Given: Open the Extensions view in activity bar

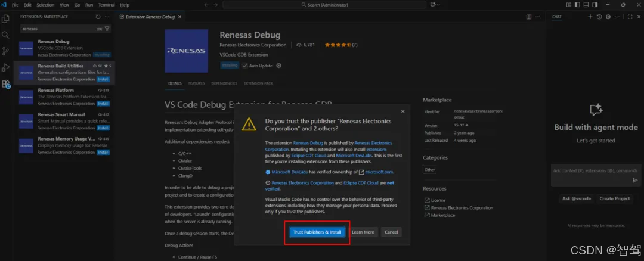Looking at the screenshot, I should point(5,84).
